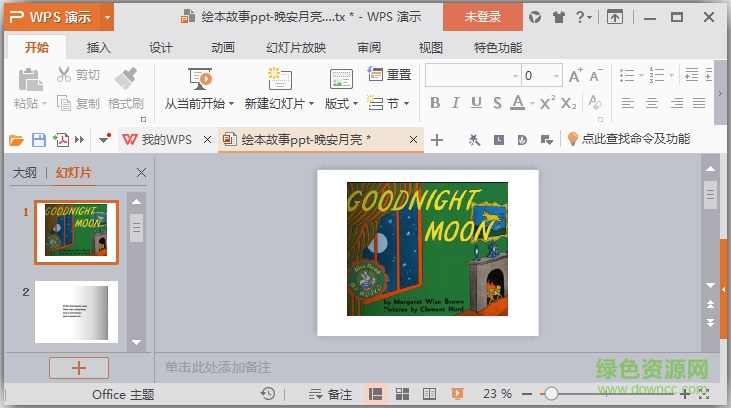The image size is (731, 408).
Task: Click the notes field 单击此处添加备注
Action: tap(218, 367)
